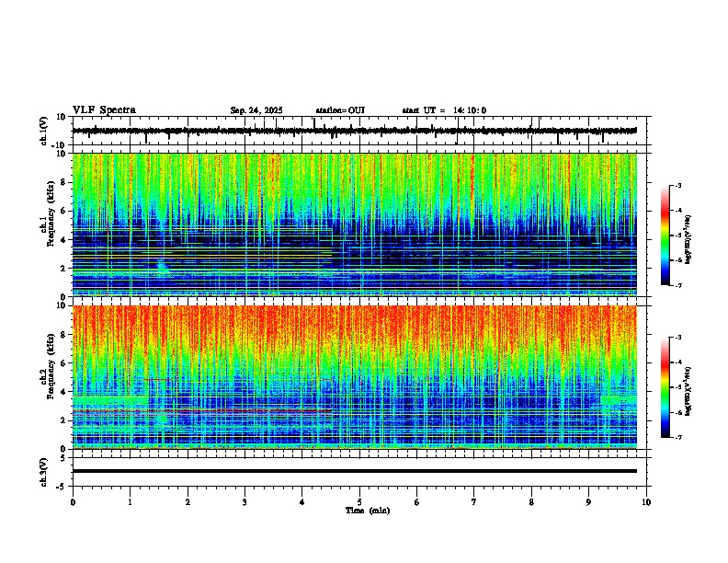Click the ch.2 PSD color scale bar
Viewport: 728px width, 563px height.
pos(665,387)
